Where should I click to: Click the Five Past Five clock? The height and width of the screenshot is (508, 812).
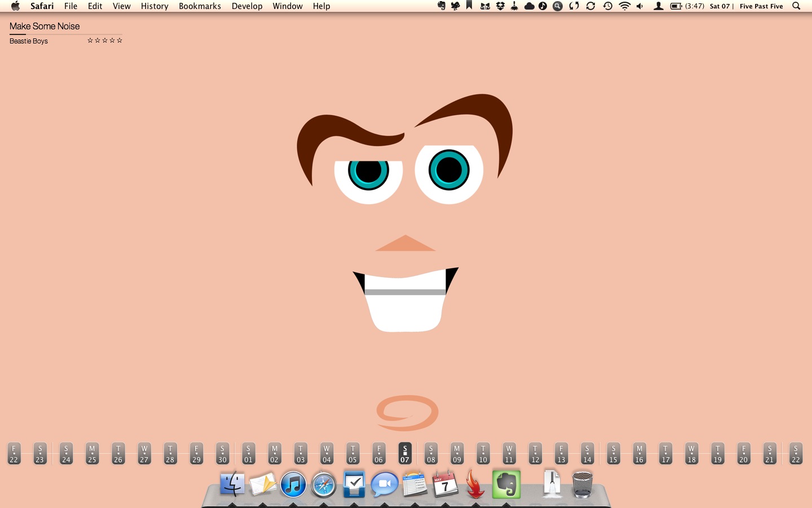(x=761, y=6)
